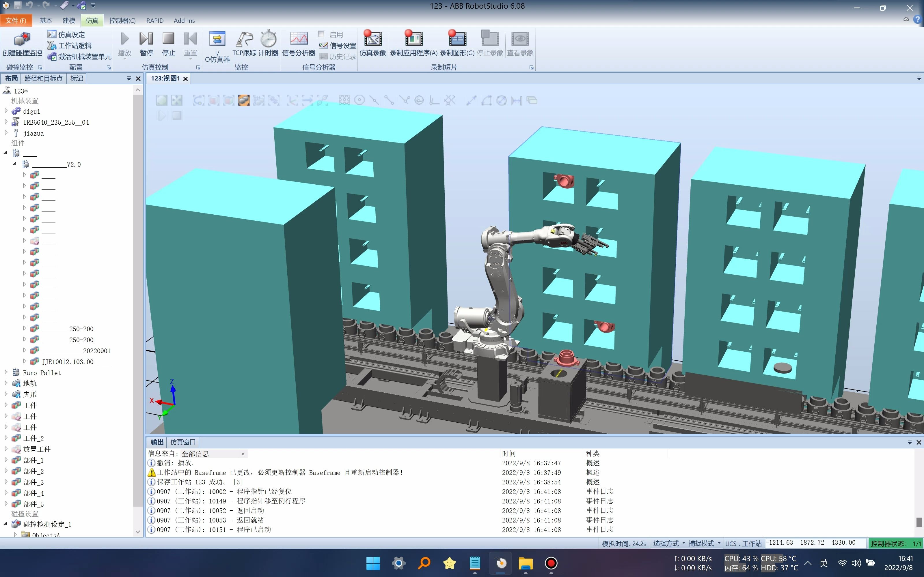This screenshot has height=577, width=924.
Task: Switch to Paths and Targets tab
Action: point(43,78)
